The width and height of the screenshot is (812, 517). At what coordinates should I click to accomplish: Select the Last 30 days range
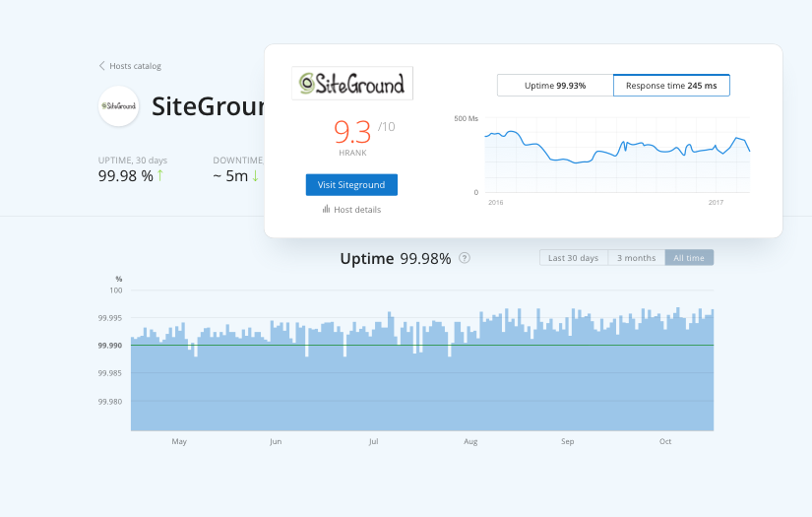(573, 258)
